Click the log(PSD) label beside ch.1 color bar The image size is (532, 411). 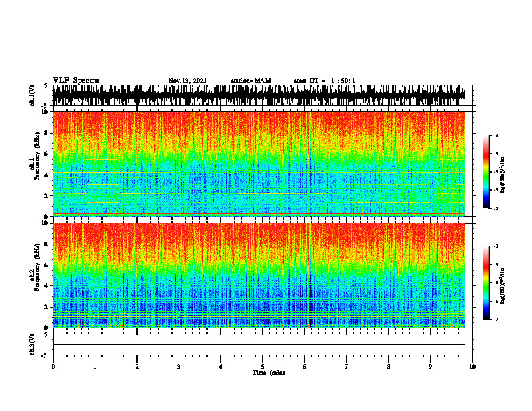click(x=503, y=175)
